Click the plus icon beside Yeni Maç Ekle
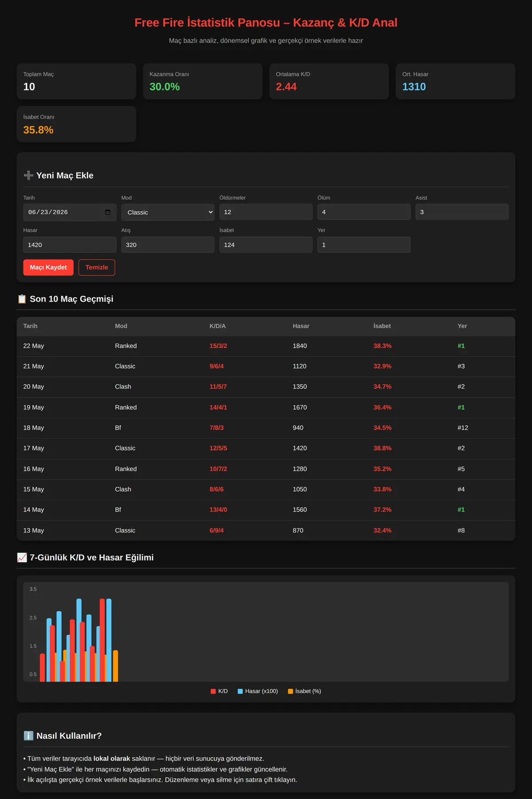Screen dimensions: 532x799 click(x=28, y=176)
